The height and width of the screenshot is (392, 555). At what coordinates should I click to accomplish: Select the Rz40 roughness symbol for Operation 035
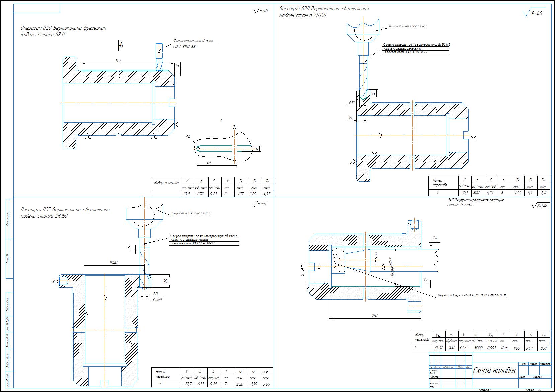click(x=261, y=204)
